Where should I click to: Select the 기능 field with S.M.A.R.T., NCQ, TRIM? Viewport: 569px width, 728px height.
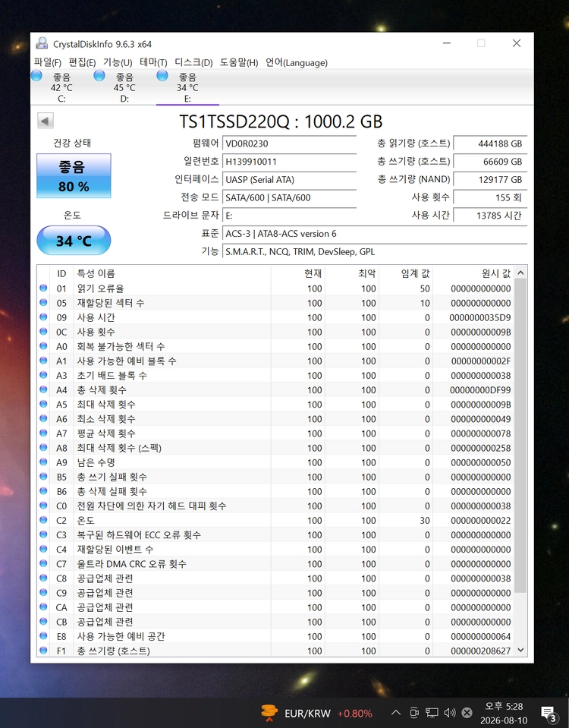coord(375,251)
